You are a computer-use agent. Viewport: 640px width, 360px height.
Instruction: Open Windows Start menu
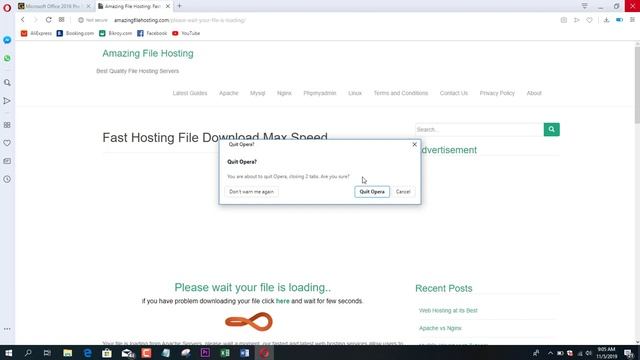pyautogui.click(x=8, y=353)
